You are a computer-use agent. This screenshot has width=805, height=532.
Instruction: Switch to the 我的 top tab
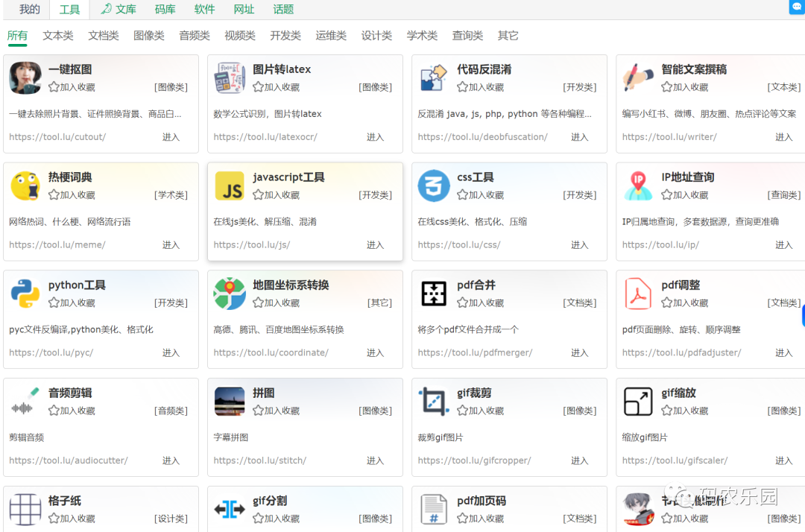(x=29, y=9)
